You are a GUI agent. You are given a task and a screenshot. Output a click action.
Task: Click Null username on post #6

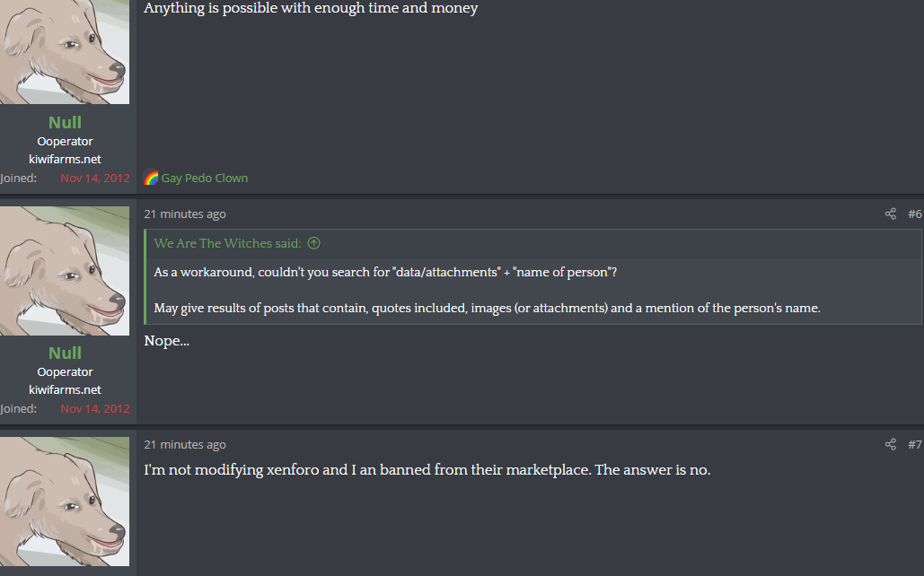(x=65, y=353)
